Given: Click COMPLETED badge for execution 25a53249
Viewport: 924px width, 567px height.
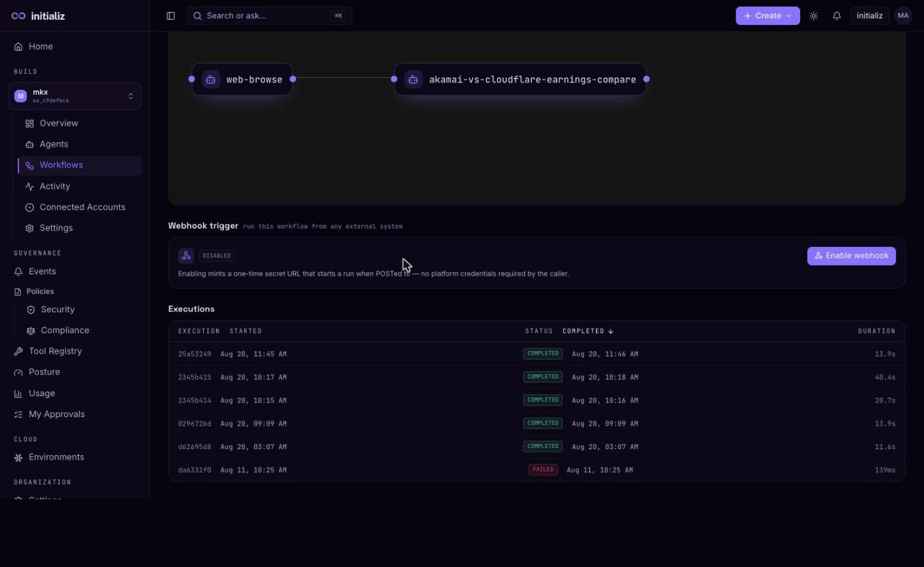Looking at the screenshot, I should pyautogui.click(x=543, y=354).
